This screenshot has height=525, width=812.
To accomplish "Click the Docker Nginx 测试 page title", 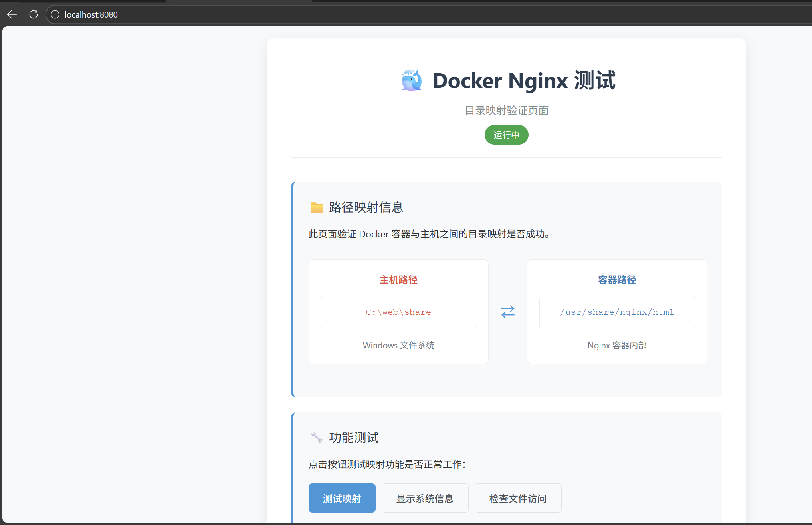I will point(524,81).
